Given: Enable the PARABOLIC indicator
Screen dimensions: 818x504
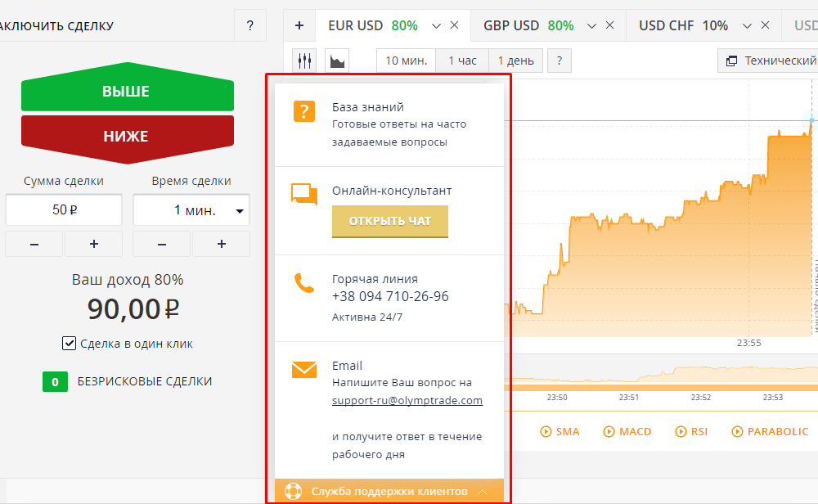Looking at the screenshot, I should pos(771,431).
